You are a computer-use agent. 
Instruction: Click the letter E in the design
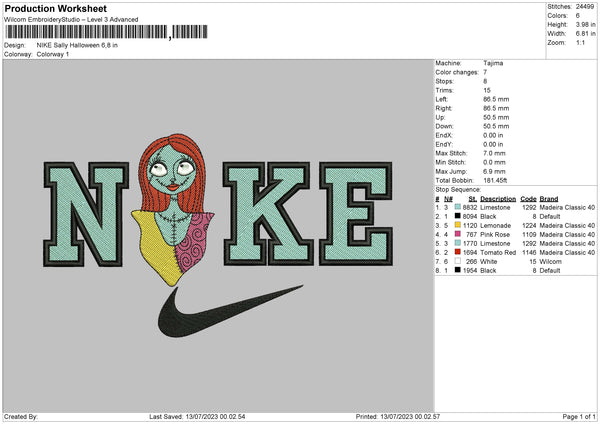click(x=356, y=214)
